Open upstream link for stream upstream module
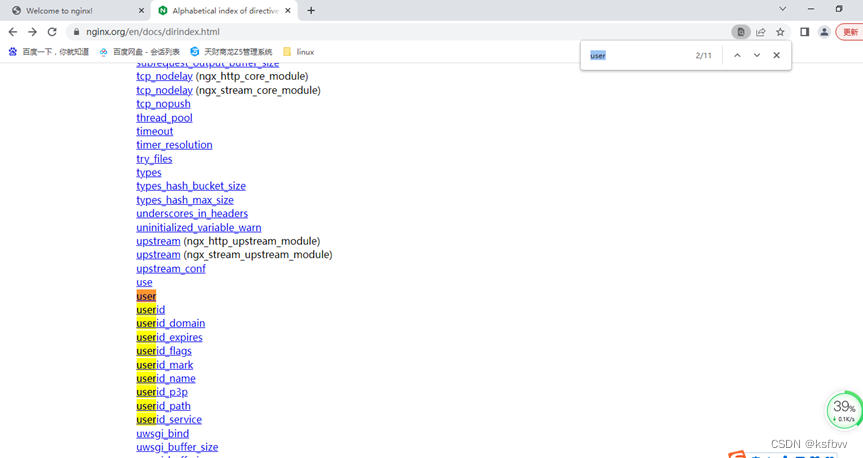Image resolution: width=863 pixels, height=458 pixels. click(159, 255)
